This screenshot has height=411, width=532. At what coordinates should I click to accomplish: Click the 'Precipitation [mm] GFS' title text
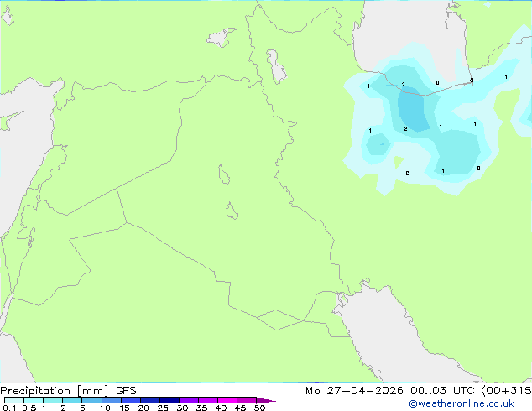pos(68,391)
